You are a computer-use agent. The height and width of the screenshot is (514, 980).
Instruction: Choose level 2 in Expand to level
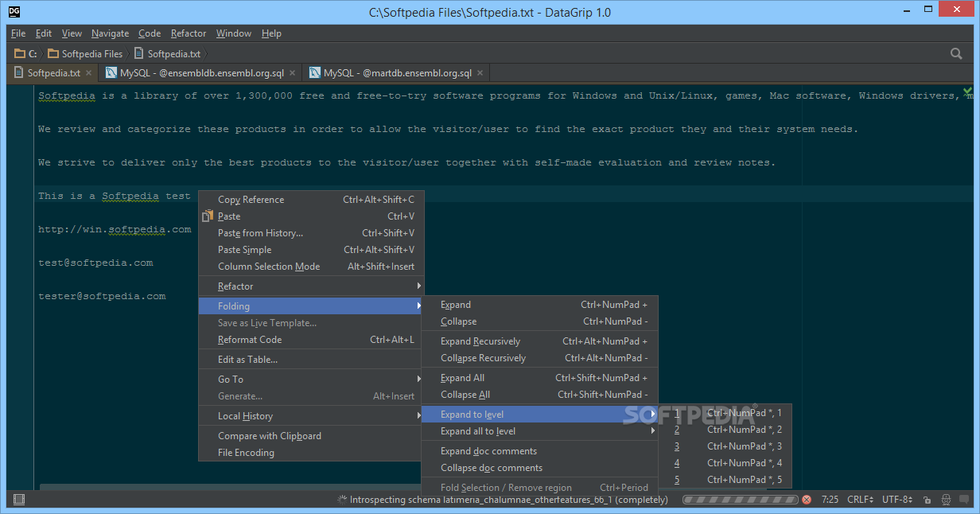click(725, 430)
